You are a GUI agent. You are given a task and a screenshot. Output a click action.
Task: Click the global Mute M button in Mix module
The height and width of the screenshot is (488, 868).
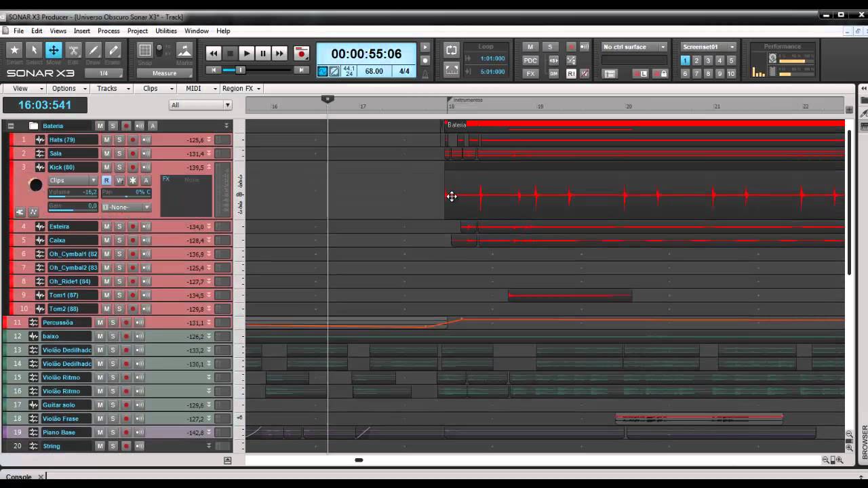coord(530,47)
